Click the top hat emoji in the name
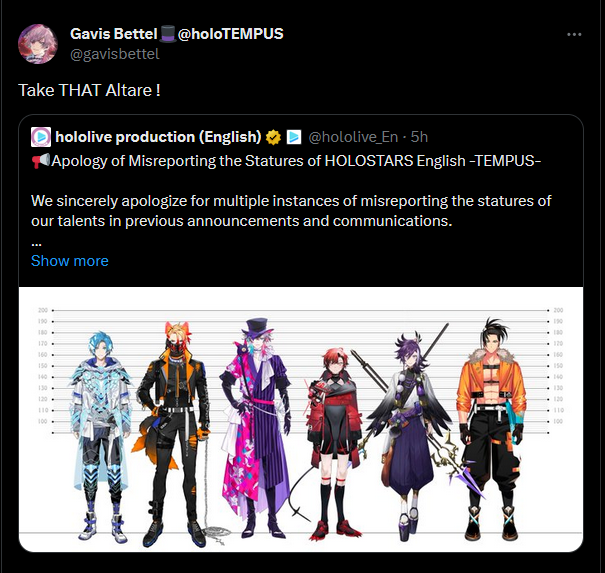The image size is (605, 573). [167, 34]
